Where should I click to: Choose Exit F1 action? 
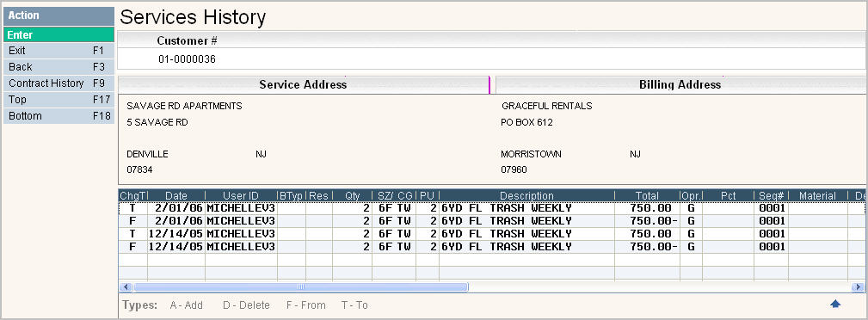[x=58, y=51]
